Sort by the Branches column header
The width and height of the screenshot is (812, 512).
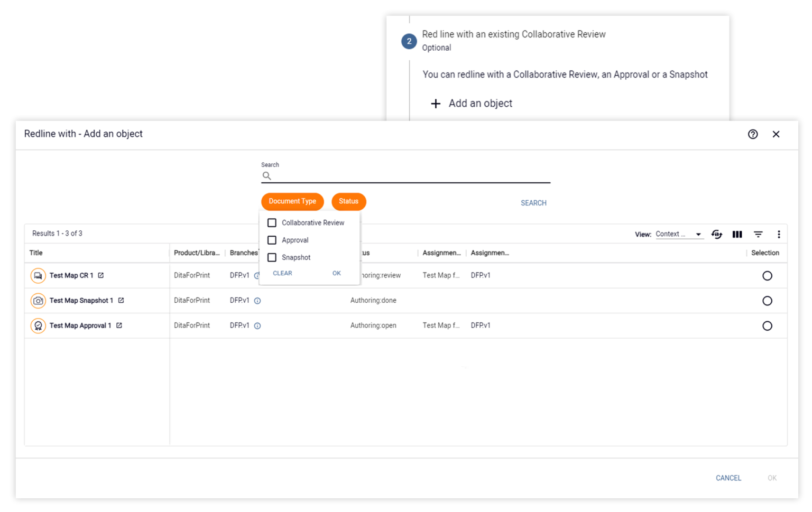pyautogui.click(x=244, y=253)
